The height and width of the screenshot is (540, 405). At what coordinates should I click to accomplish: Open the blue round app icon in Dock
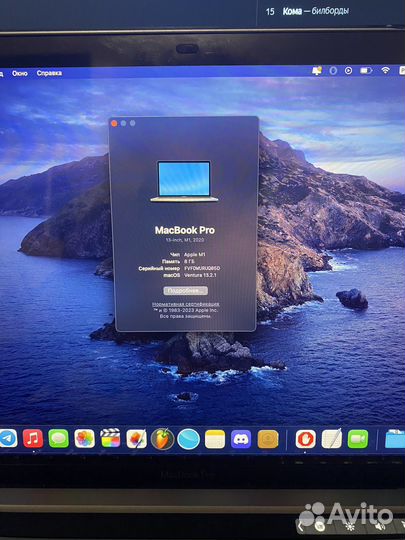click(x=188, y=439)
